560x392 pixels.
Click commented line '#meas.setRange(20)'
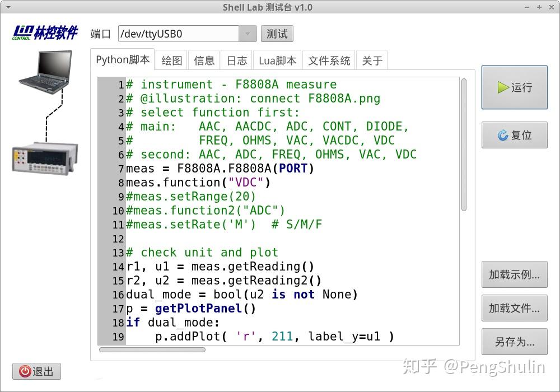tap(191, 197)
